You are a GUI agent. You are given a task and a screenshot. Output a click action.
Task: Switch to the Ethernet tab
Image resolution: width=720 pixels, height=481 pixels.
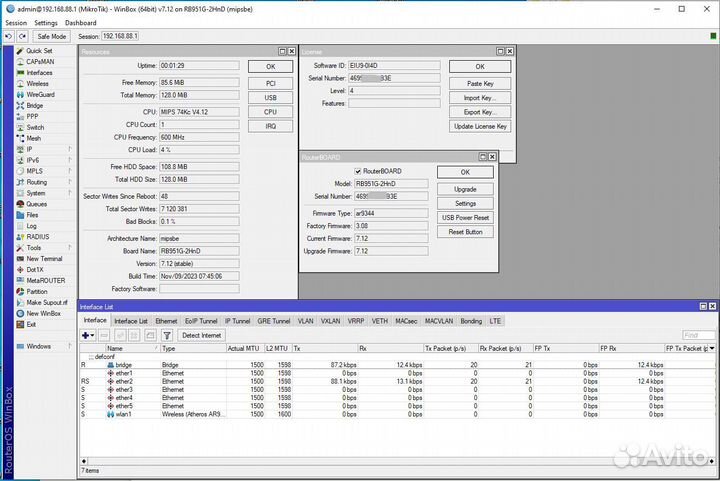[166, 321]
